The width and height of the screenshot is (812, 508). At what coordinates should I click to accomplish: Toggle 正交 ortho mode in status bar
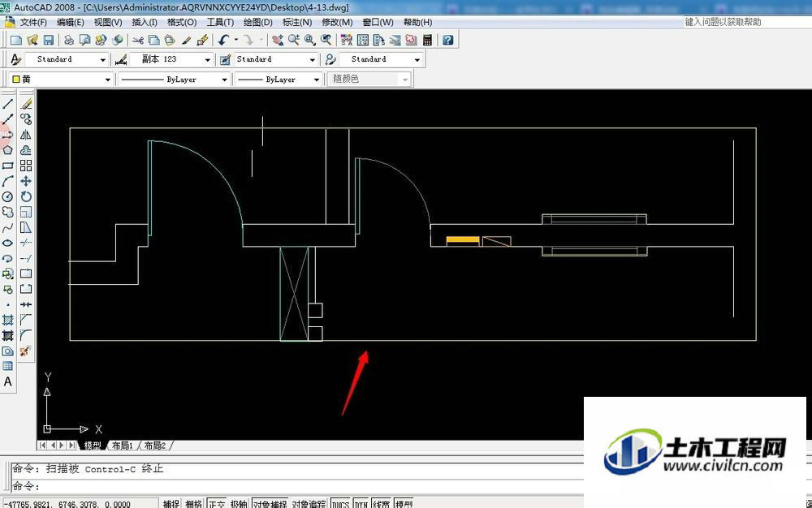tap(217, 503)
